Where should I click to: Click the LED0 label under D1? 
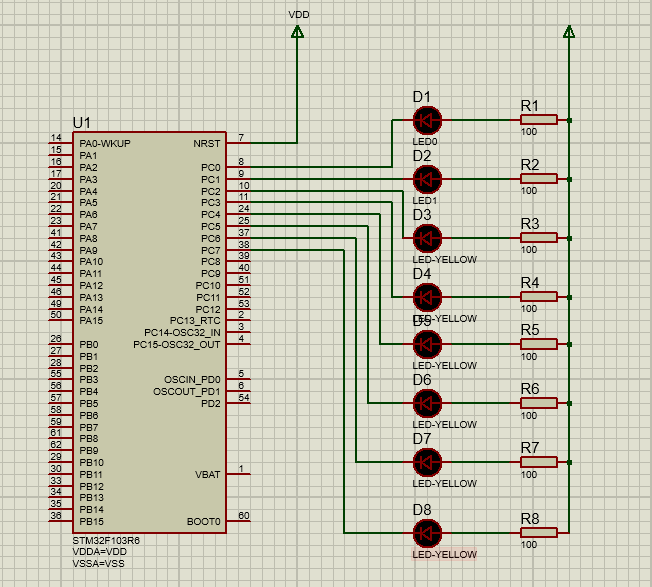click(425, 142)
